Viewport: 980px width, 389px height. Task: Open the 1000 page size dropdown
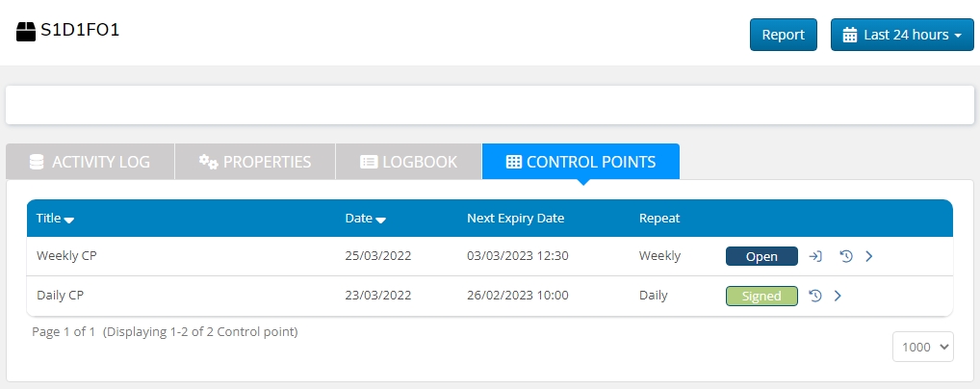click(x=923, y=347)
